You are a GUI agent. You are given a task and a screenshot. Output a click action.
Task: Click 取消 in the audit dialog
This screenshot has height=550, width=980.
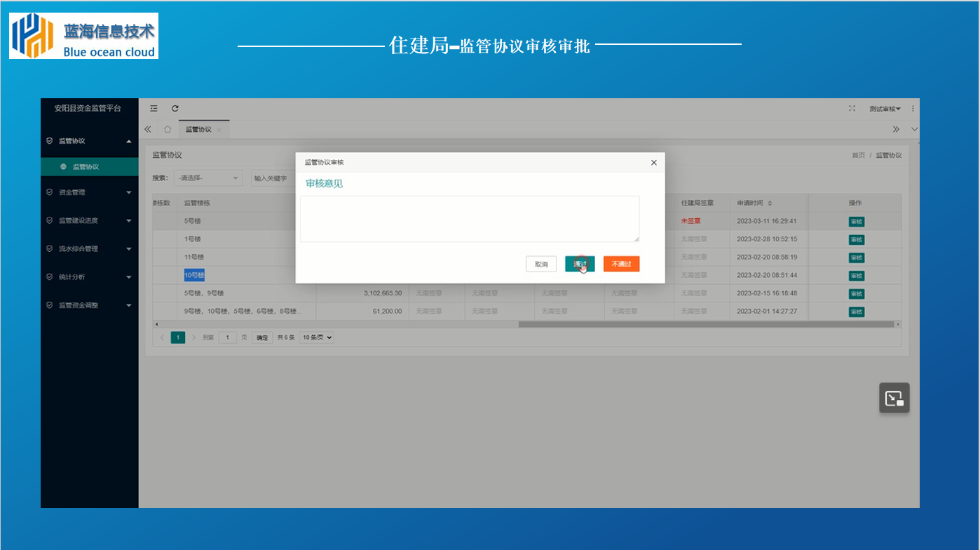click(x=541, y=264)
